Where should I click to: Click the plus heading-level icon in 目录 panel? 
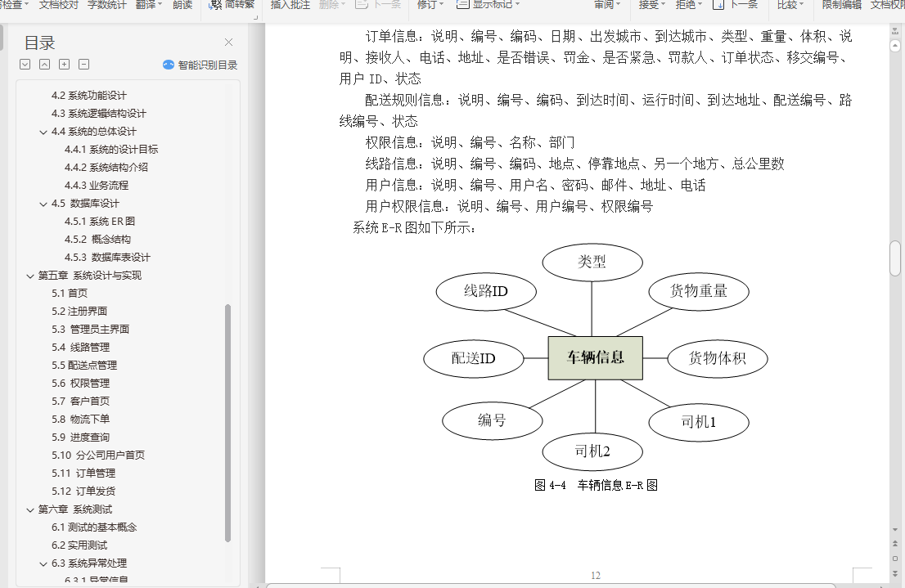[x=64, y=65]
